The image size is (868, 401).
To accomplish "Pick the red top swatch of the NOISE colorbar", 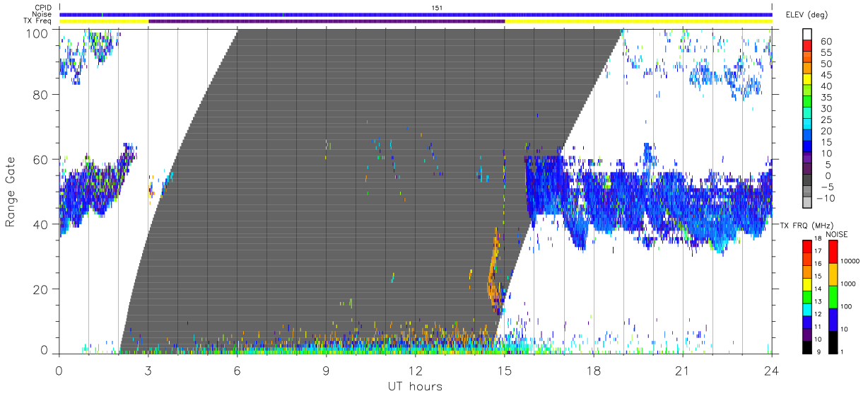I will pos(833,252).
